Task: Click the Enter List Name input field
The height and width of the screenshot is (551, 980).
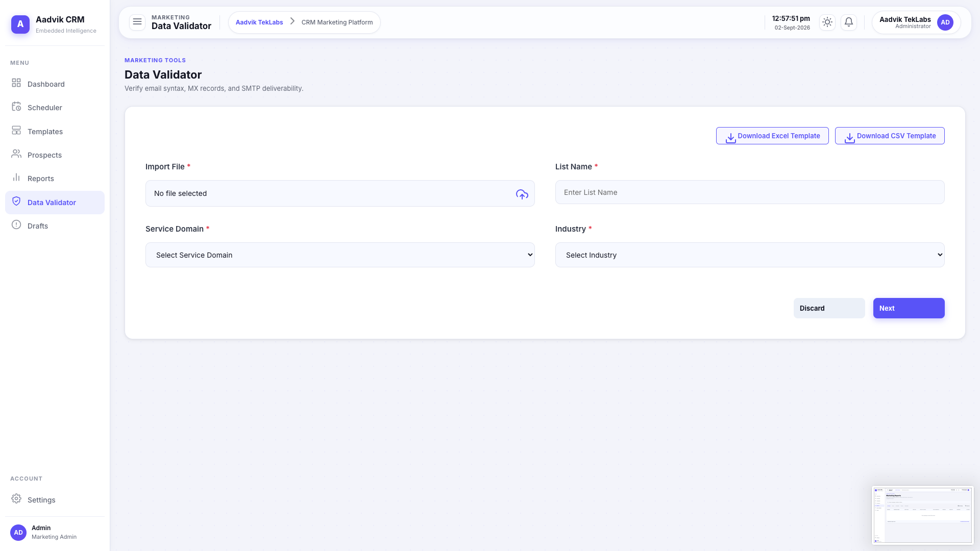Action: point(750,192)
